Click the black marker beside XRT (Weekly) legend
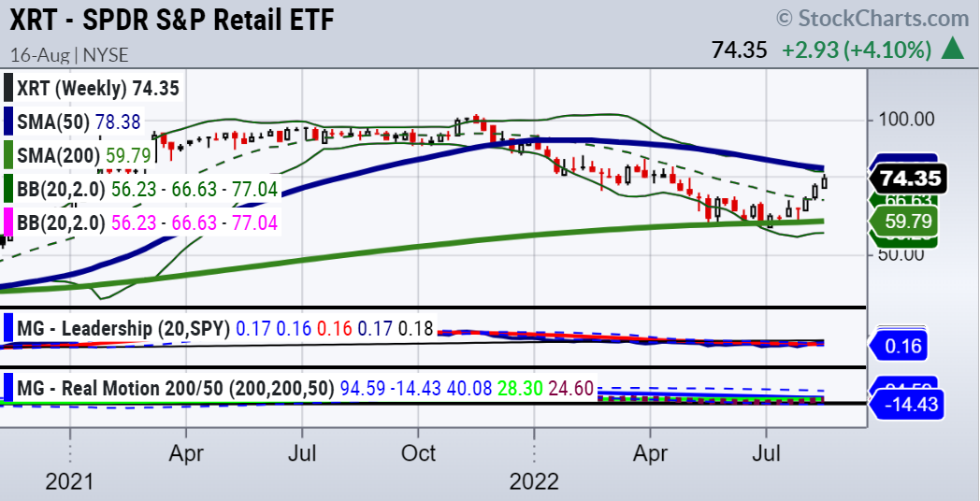This screenshot has width=980, height=501. pyautogui.click(x=9, y=89)
